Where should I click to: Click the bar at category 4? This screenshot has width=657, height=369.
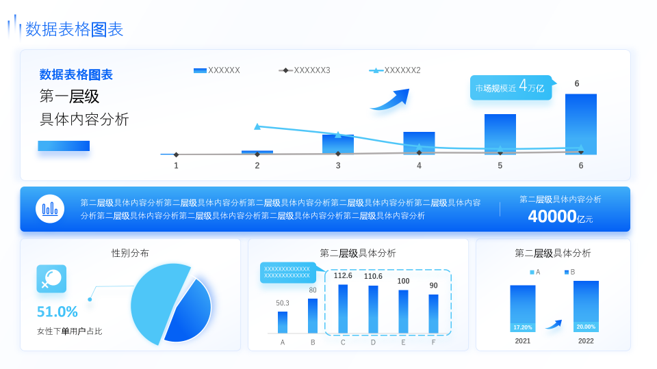click(419, 143)
